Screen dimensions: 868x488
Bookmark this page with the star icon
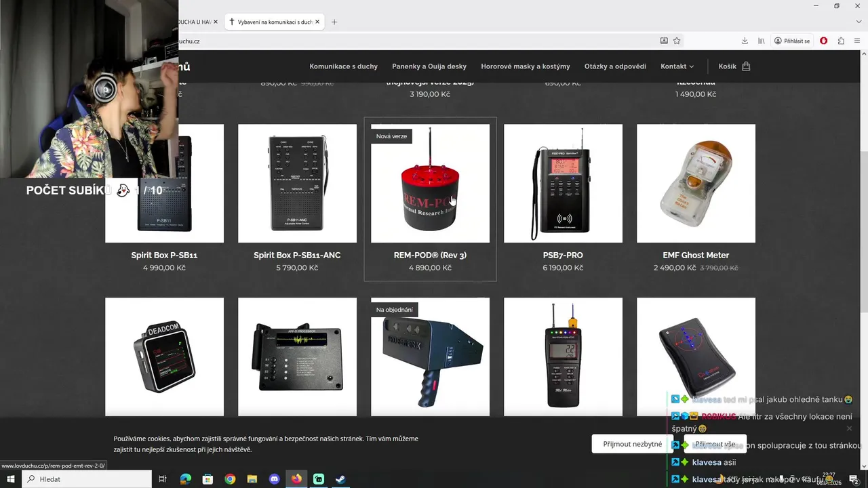pos(677,41)
